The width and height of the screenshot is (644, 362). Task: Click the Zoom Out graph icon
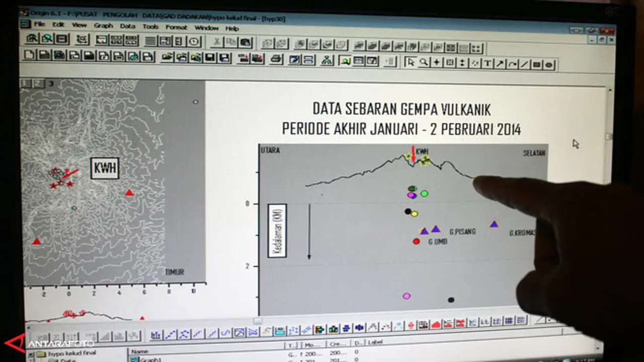click(47, 39)
